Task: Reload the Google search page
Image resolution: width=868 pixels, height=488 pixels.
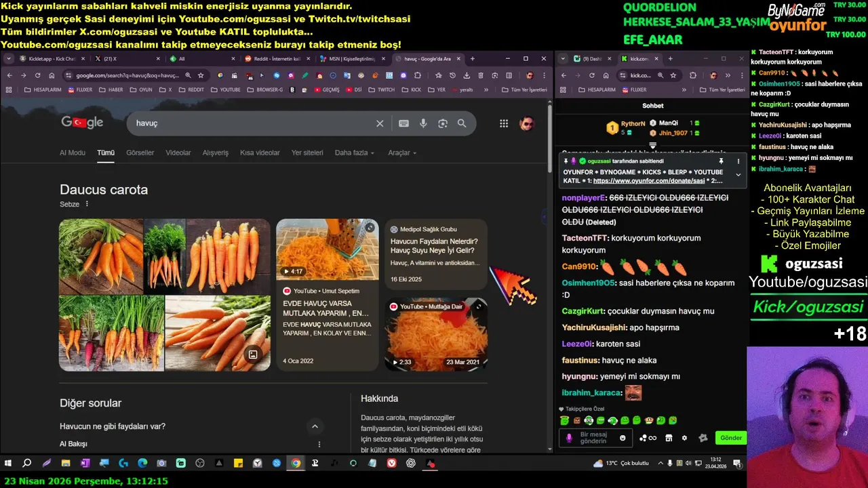Action: (37, 75)
